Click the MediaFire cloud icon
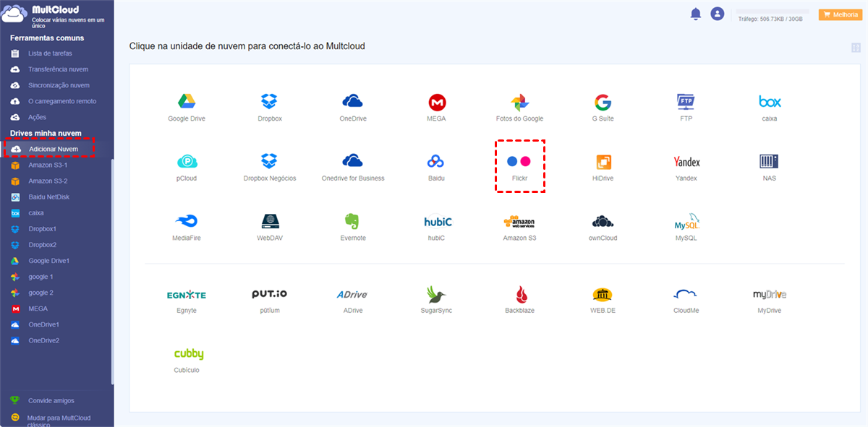 pos(187,221)
